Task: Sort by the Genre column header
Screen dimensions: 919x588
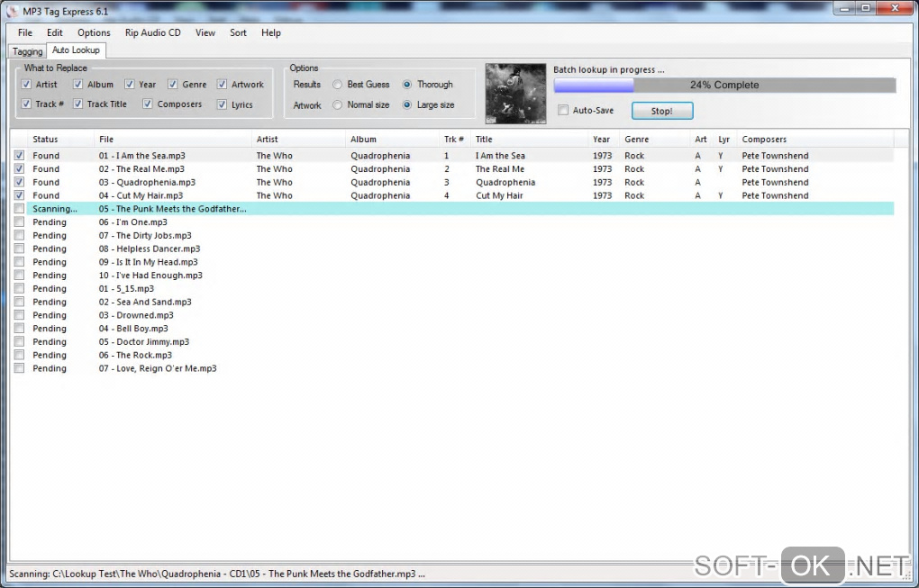Action: pyautogui.click(x=655, y=140)
